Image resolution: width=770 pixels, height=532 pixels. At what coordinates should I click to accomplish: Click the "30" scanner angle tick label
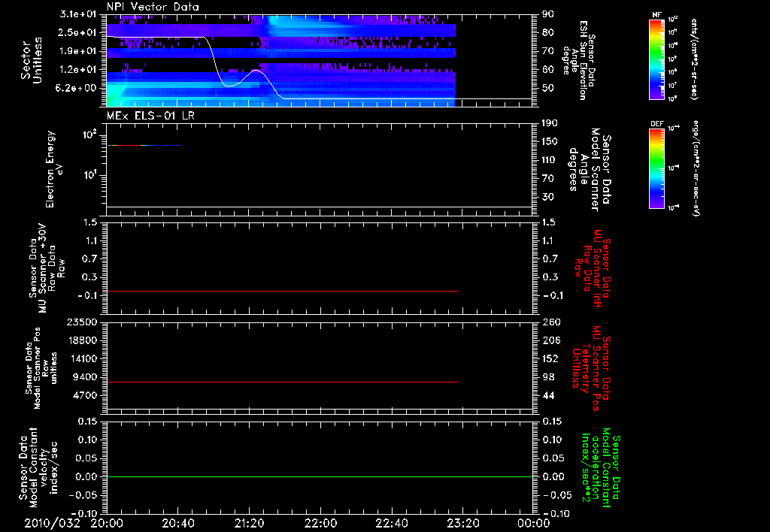click(x=548, y=197)
